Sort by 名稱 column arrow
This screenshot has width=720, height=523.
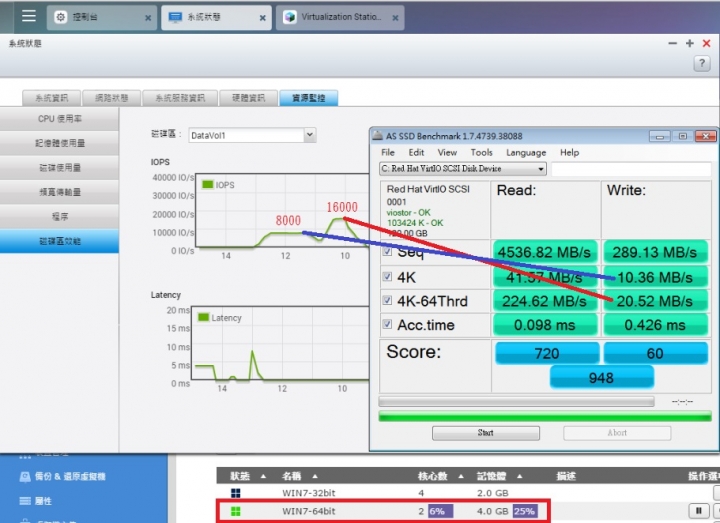click(x=315, y=476)
